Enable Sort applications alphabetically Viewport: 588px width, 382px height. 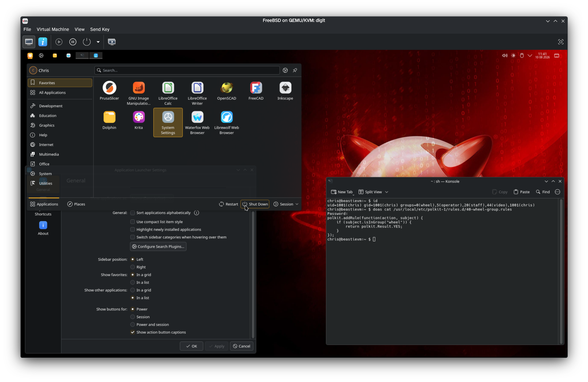tap(133, 213)
